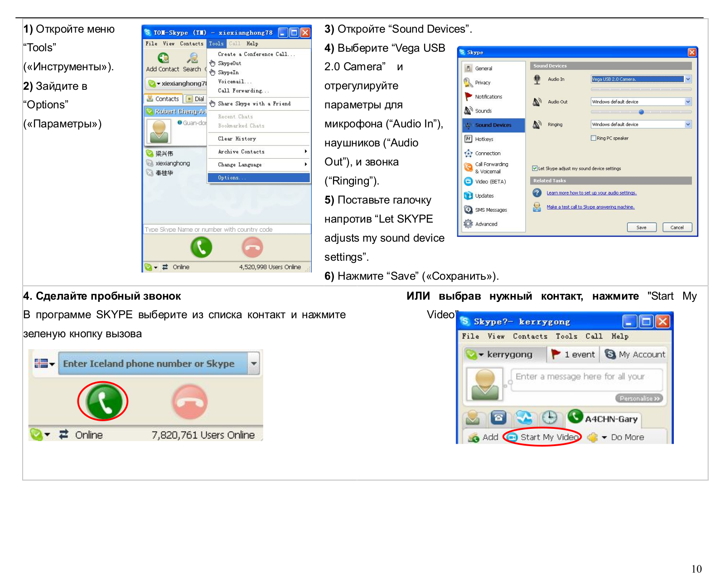Expand Audio Out device dropdown
Screen dimensions: 725x588
pyautogui.click(x=688, y=102)
